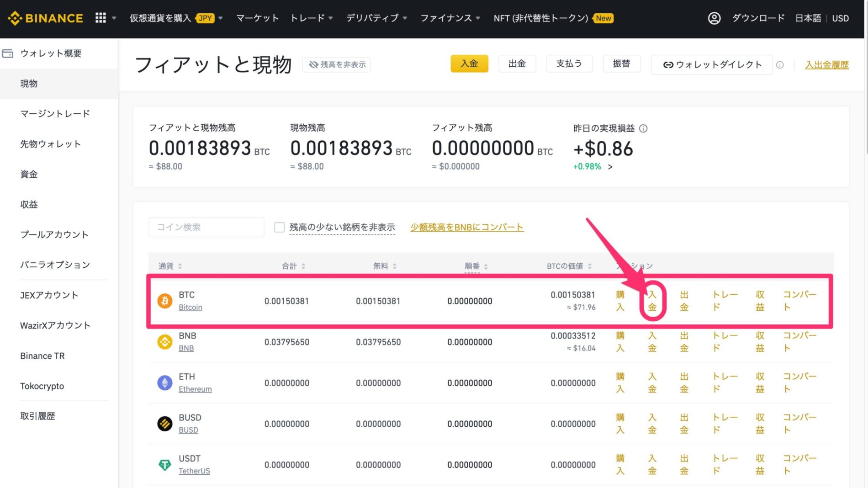
Task: Click the yellow 入金 button at top
Action: (x=469, y=64)
